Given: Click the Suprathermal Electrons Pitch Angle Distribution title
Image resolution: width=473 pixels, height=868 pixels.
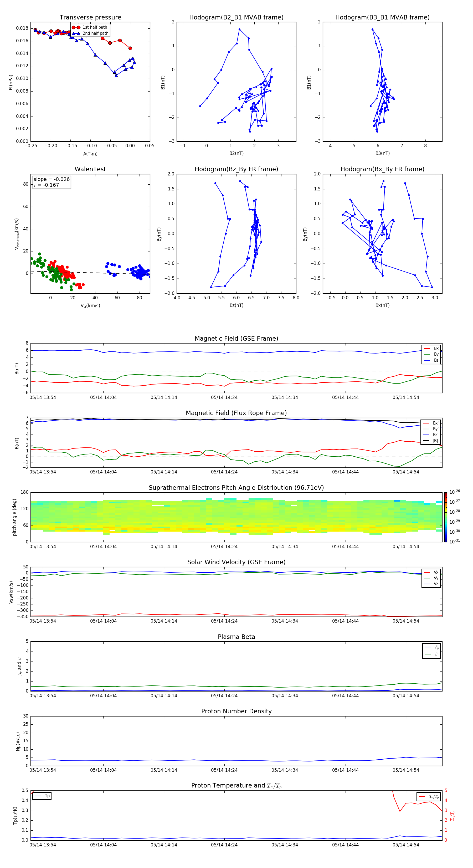Looking at the screenshot, I should (236, 488).
